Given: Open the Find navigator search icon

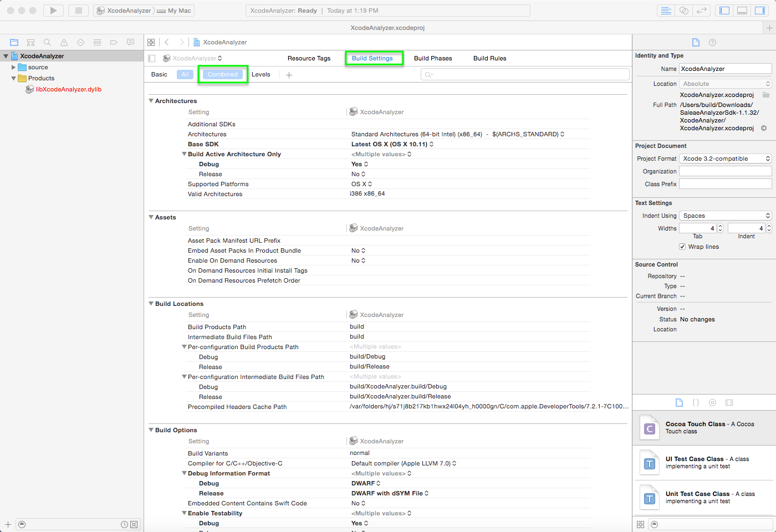Looking at the screenshot, I should 47,42.
